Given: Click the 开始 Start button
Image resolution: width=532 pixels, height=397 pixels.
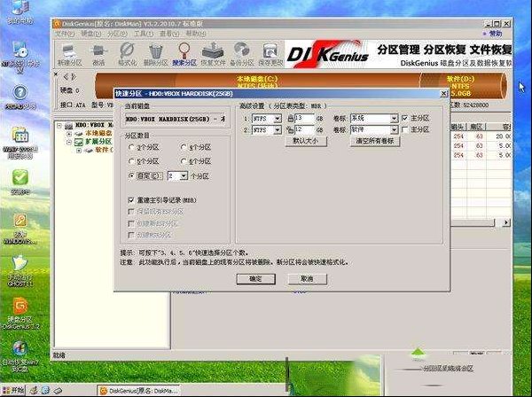Looking at the screenshot, I should tap(13, 391).
